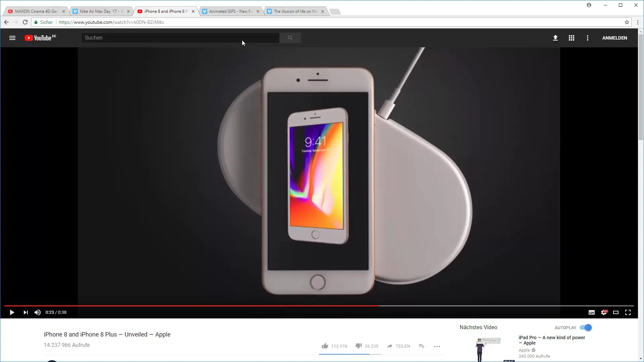Viewport: 644px width, 362px height.
Task: Reload the current page
Action: (x=25, y=22)
